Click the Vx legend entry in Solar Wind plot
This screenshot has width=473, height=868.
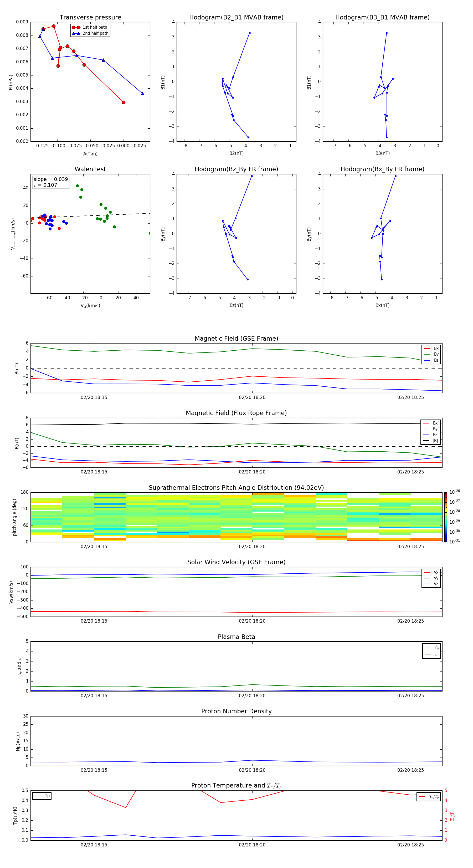click(x=431, y=572)
